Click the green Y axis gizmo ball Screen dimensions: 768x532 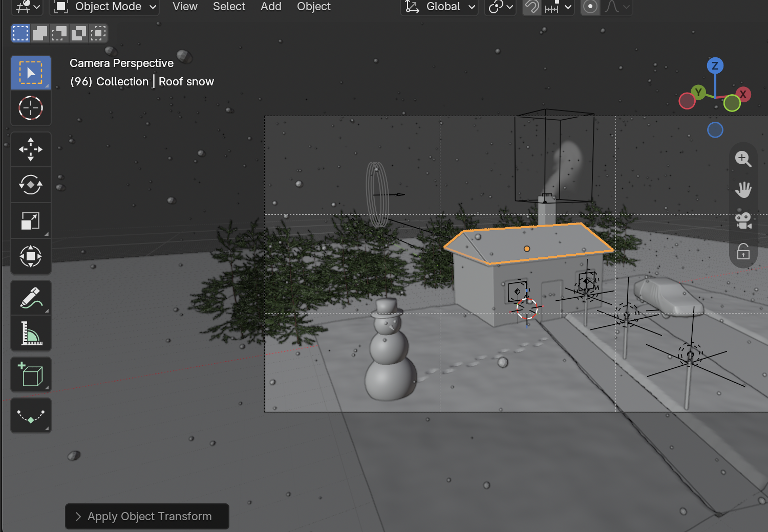point(698,93)
